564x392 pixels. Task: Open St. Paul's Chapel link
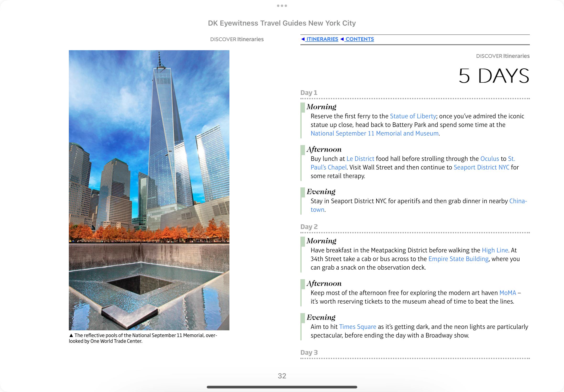point(329,167)
